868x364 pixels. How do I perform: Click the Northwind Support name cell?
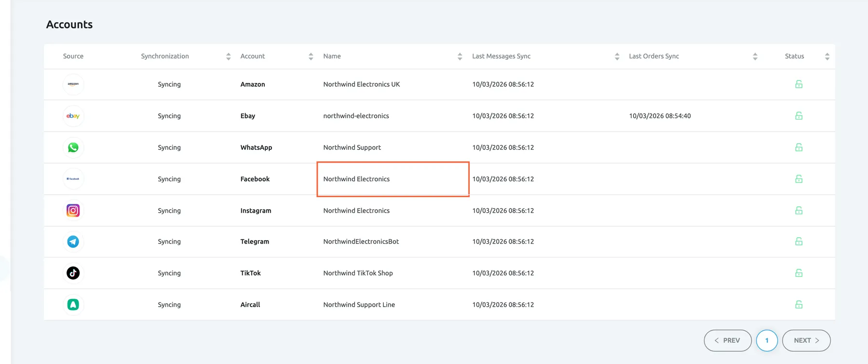pyautogui.click(x=352, y=148)
